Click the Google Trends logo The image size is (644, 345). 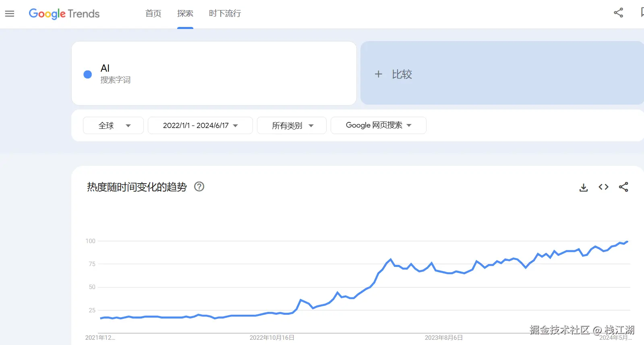click(64, 14)
